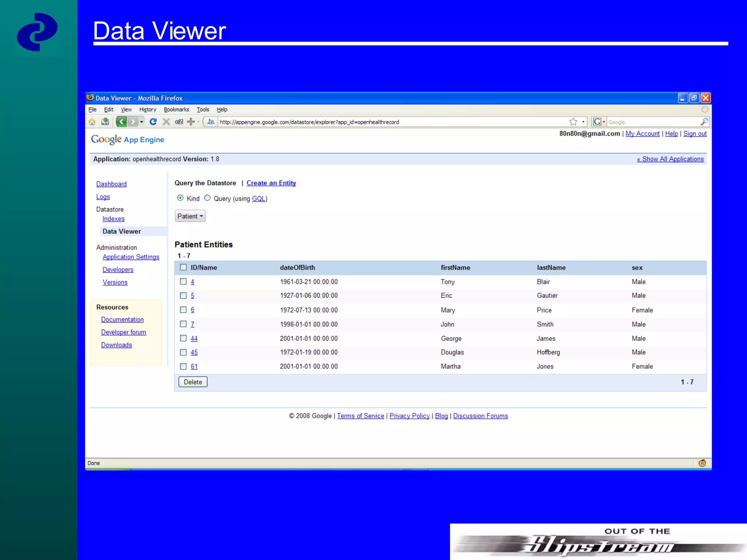Select the Kind radio button
The height and width of the screenshot is (560, 747).
tap(180, 198)
